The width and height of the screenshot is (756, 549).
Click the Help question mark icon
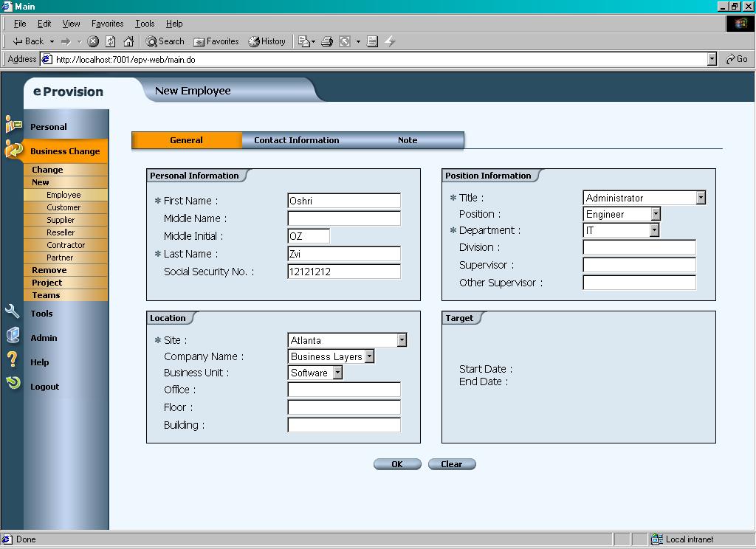point(13,359)
